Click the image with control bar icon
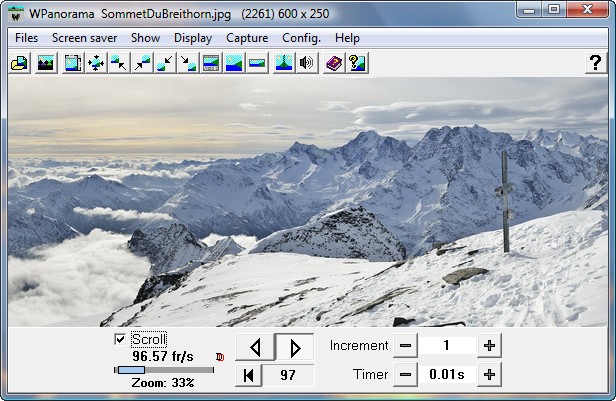 click(x=211, y=63)
